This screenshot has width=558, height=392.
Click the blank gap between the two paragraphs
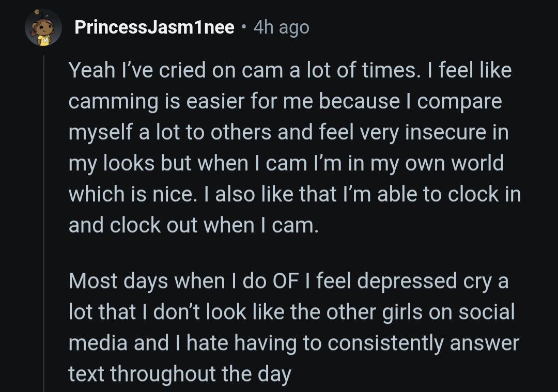[295, 253]
